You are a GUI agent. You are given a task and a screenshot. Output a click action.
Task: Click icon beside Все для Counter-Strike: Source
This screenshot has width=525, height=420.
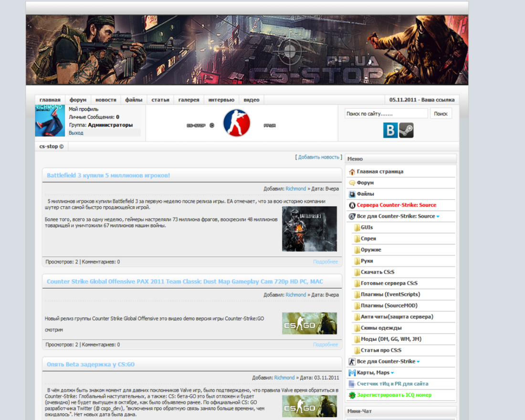pos(352,216)
